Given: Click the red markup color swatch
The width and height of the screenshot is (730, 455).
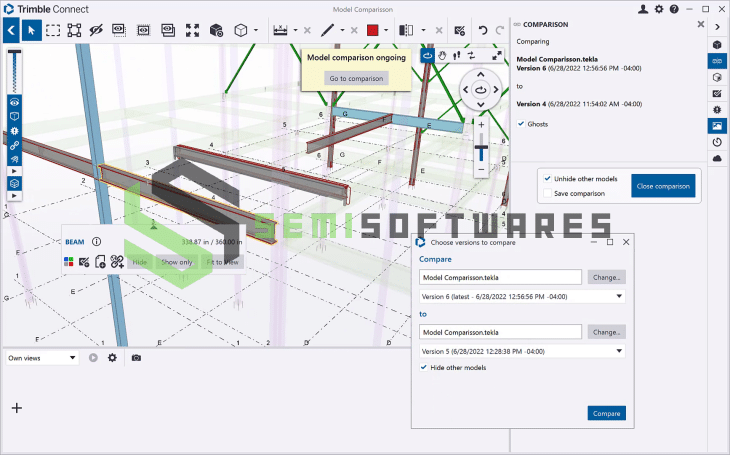Looking at the screenshot, I should 372,31.
